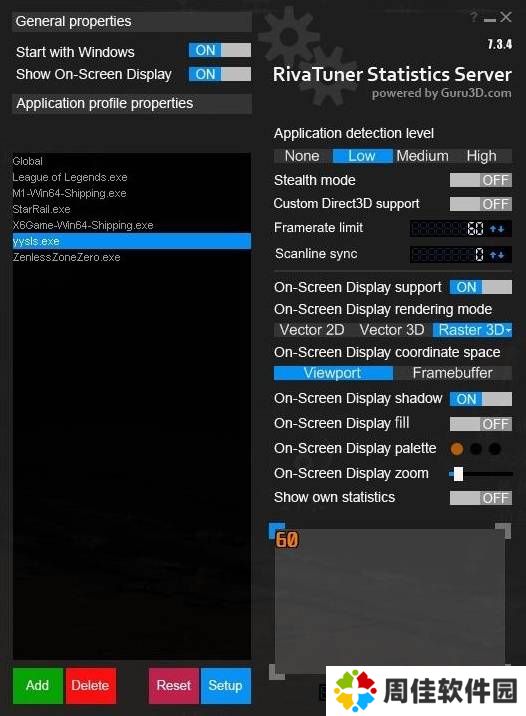The height and width of the screenshot is (716, 526).
Task: Select League of Legends.exe profile
Action: [70, 177]
